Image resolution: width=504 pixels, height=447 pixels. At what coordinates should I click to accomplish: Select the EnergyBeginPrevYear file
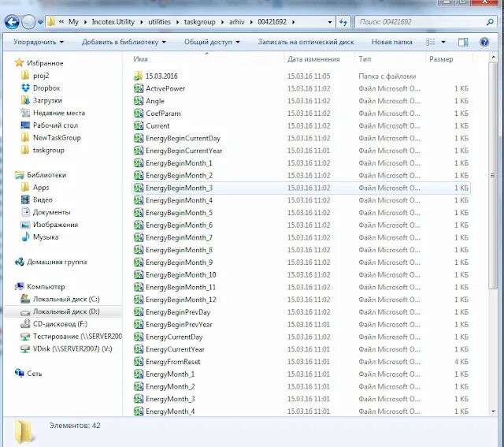179,324
